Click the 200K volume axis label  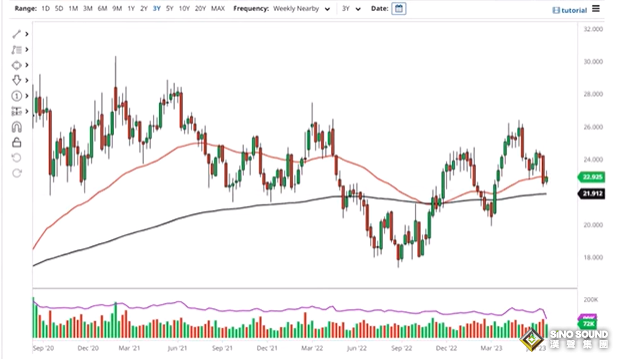(590, 300)
